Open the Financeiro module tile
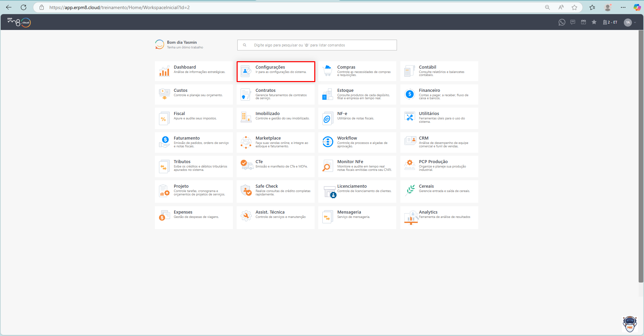The height and width of the screenshot is (336, 644). (x=439, y=94)
